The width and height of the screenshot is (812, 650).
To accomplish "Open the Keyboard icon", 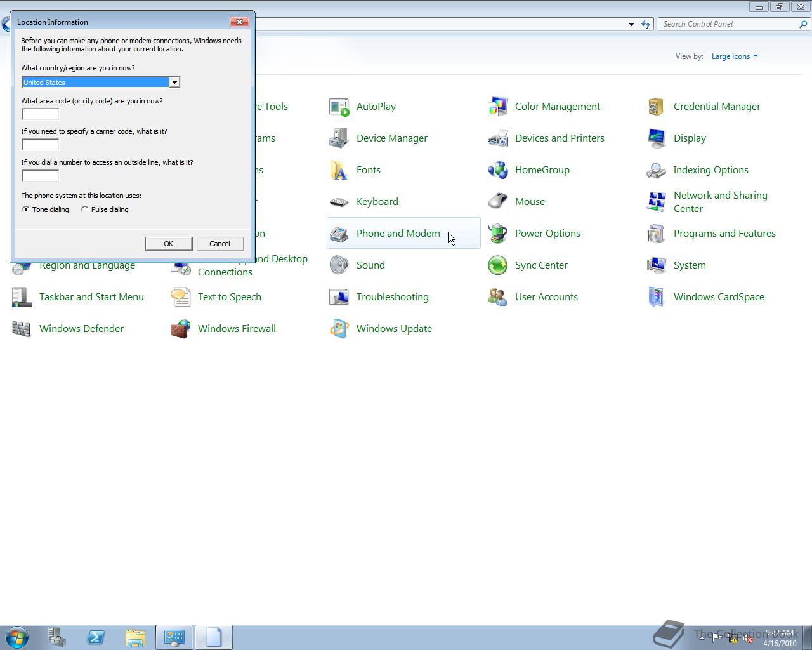I will pyautogui.click(x=339, y=202).
